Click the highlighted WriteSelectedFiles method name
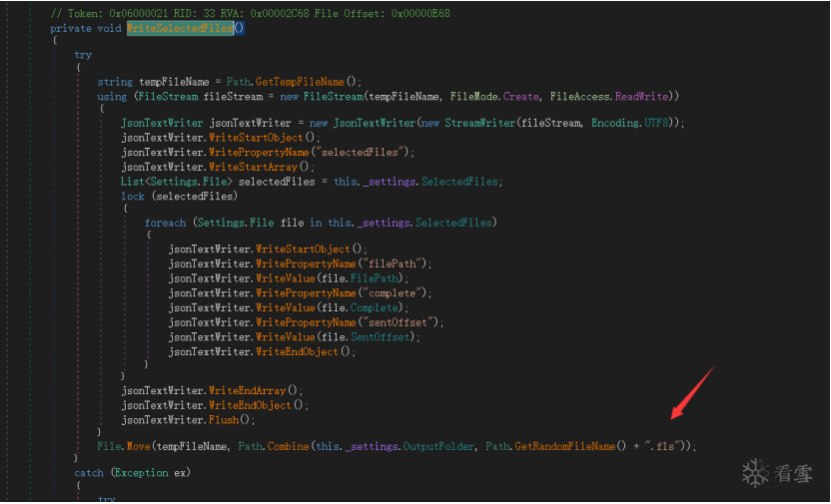 180,28
